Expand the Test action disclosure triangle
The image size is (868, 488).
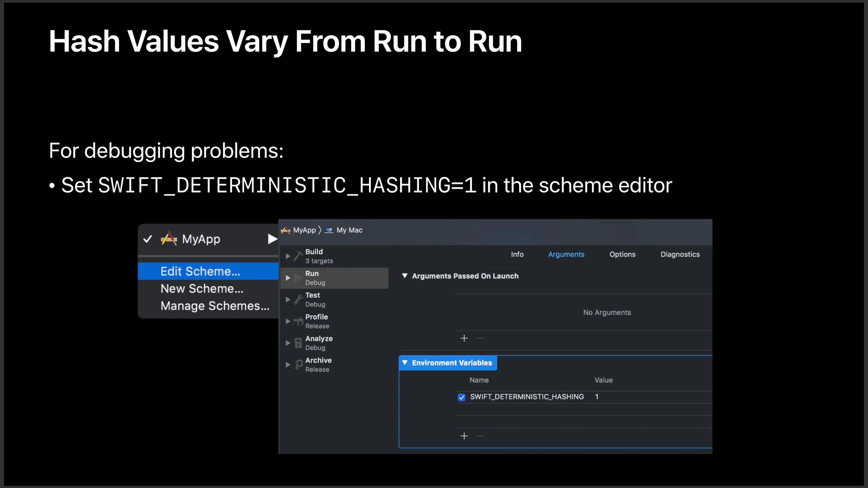tap(288, 300)
